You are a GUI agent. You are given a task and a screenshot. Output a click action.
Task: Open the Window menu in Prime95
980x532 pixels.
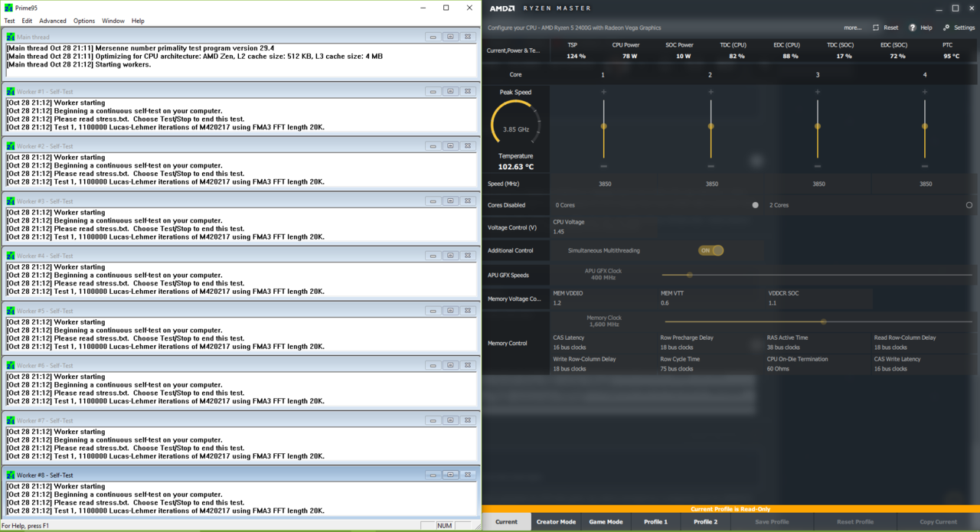[113, 21]
